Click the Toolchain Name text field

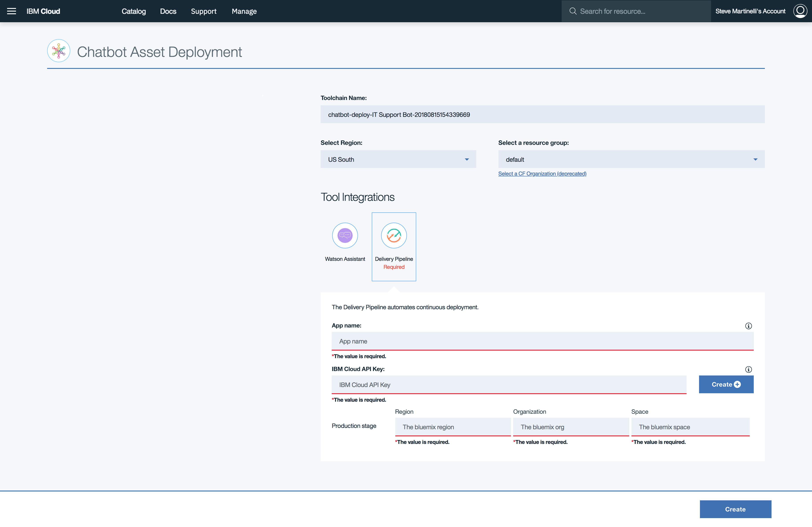[x=542, y=115]
